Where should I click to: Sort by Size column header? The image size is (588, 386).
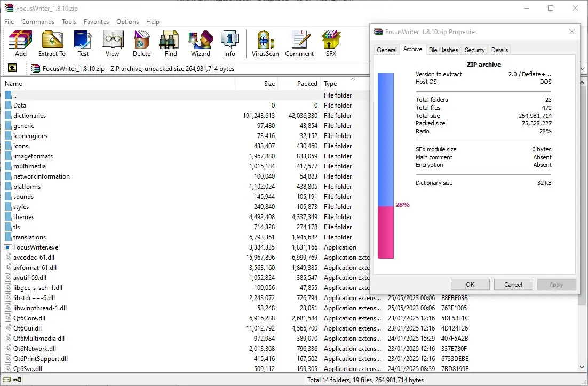256,84
